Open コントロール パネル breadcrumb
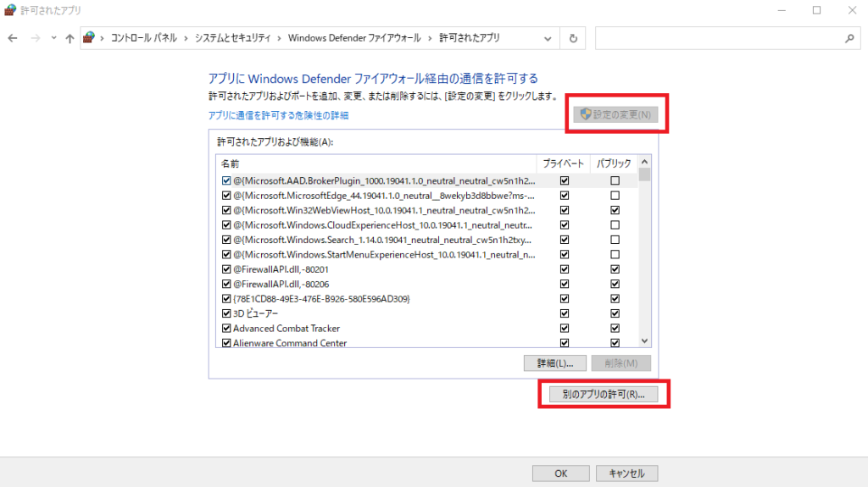 coord(144,37)
